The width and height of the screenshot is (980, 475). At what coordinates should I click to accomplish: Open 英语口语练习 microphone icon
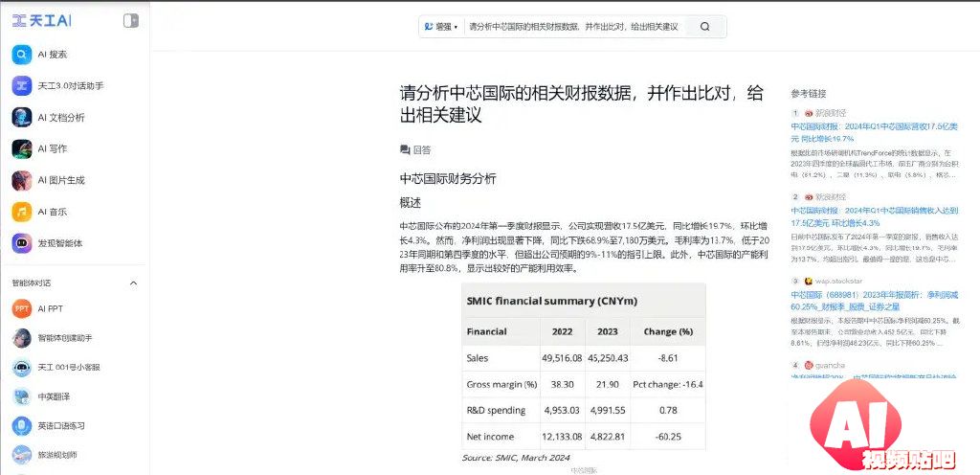(22, 425)
